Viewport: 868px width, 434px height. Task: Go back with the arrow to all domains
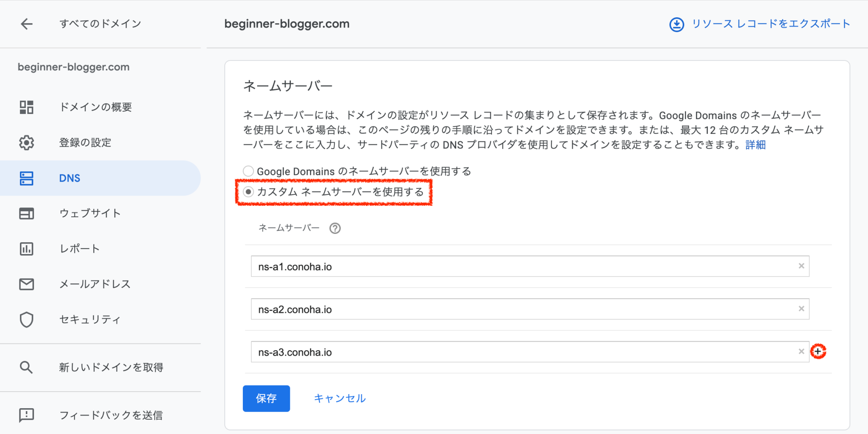tap(26, 24)
